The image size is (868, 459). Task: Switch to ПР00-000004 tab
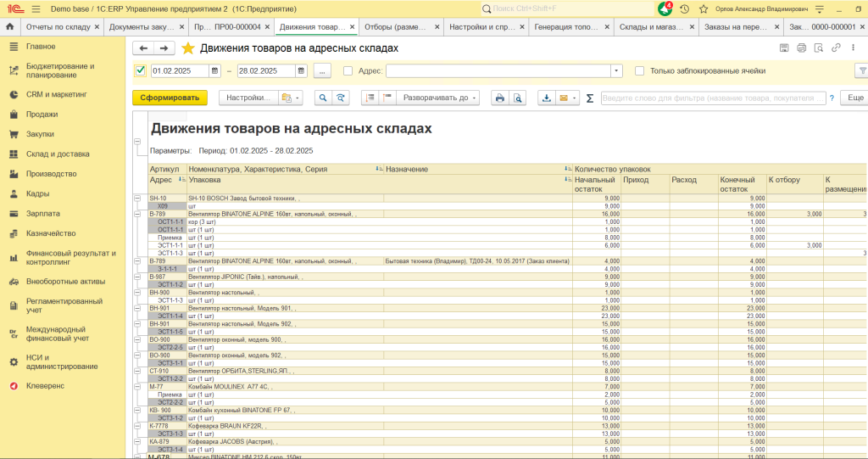tap(227, 26)
